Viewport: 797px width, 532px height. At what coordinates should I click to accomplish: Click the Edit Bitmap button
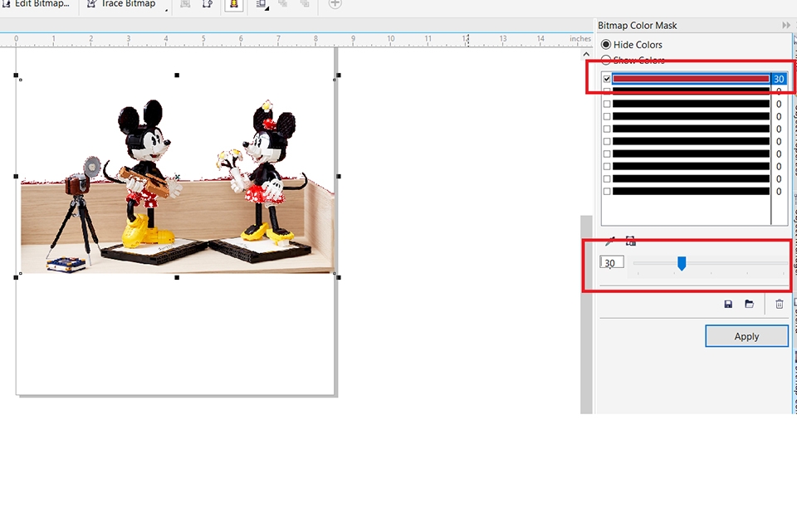coord(37,4)
